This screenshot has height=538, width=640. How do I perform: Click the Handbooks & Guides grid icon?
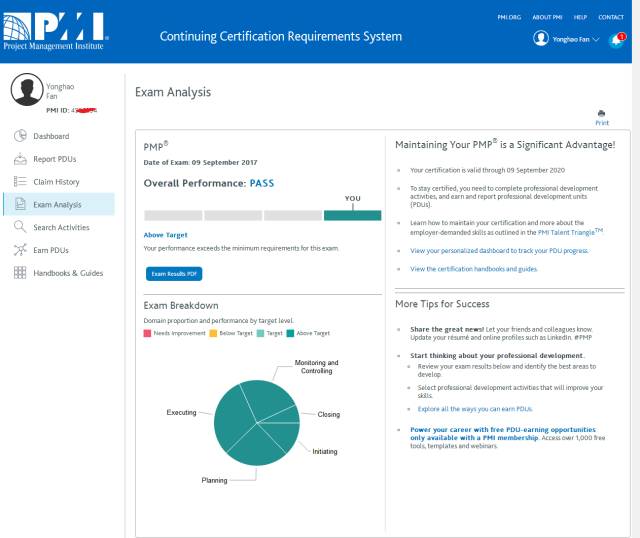pyautogui.click(x=20, y=273)
